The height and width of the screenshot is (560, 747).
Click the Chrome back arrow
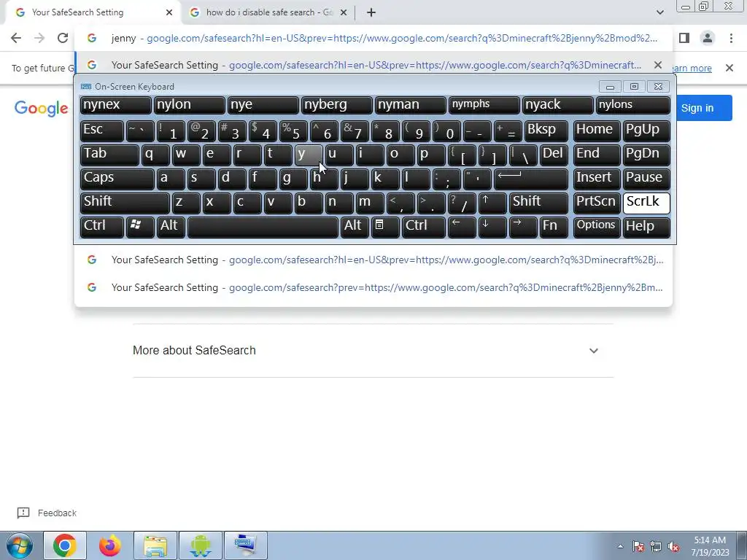coord(16,38)
